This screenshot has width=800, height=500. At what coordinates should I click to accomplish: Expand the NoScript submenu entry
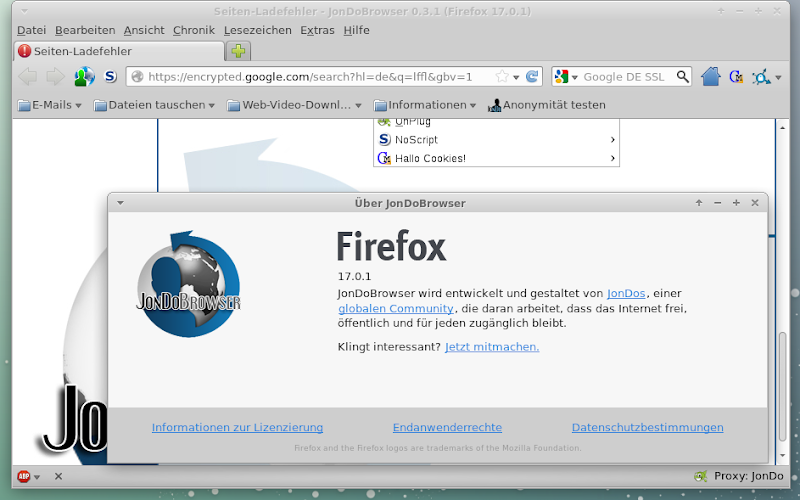(496, 140)
